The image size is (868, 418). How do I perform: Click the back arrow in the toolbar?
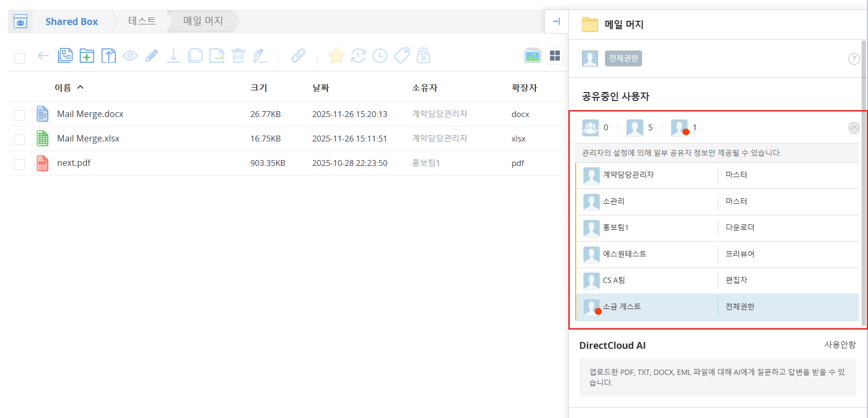(44, 56)
